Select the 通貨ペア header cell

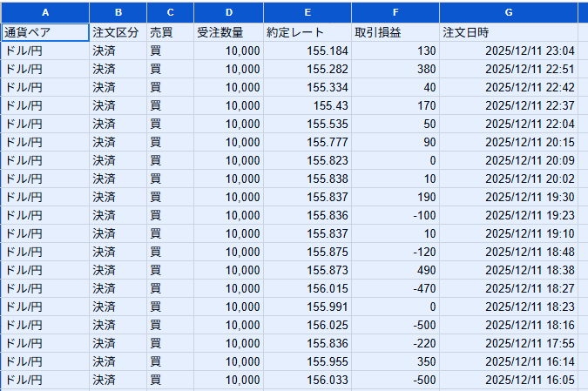point(45,32)
